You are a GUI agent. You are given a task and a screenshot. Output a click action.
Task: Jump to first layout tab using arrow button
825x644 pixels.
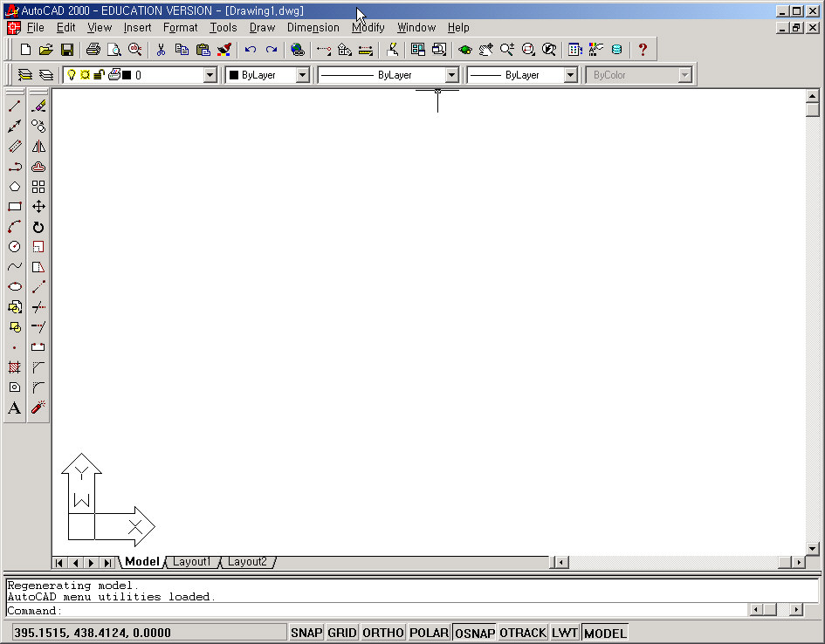(59, 563)
